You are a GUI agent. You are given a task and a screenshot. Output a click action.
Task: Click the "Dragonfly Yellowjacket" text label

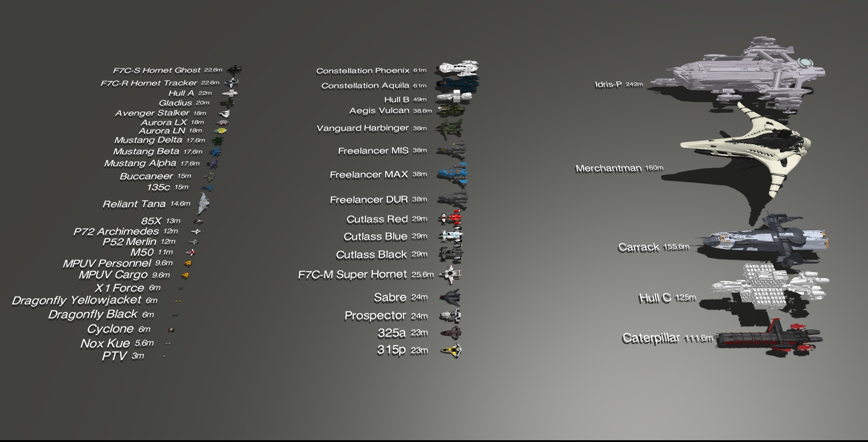[77, 301]
